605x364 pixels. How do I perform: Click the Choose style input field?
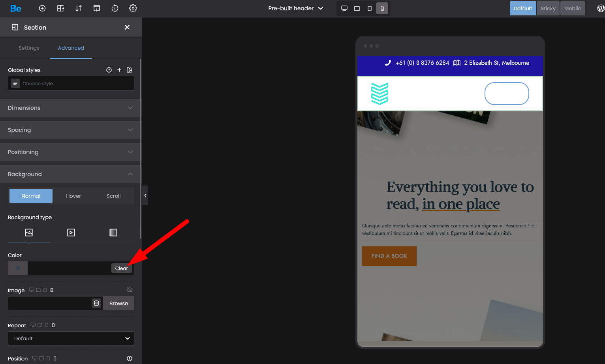click(x=75, y=84)
